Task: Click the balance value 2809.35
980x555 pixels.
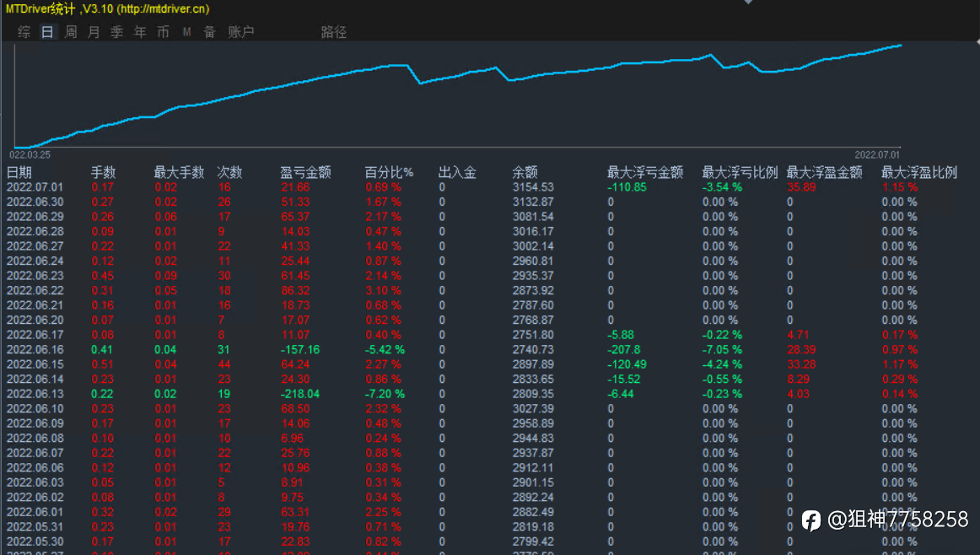Action: click(533, 394)
